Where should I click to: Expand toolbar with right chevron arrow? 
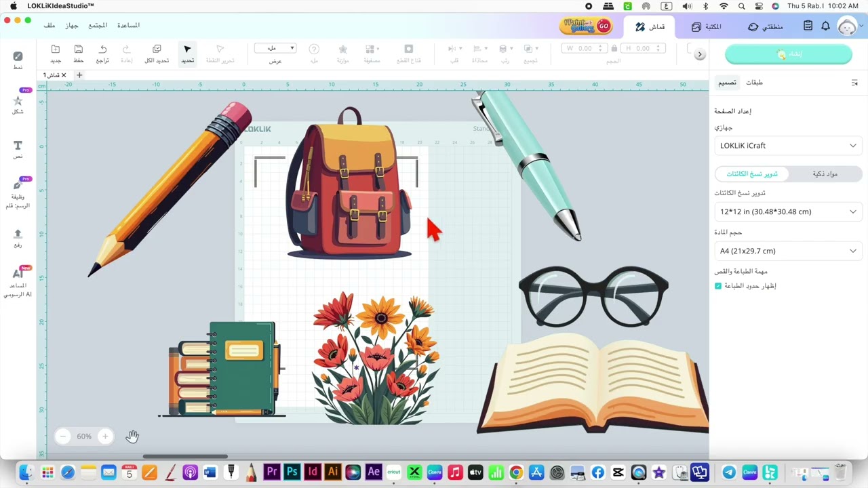[x=700, y=54]
